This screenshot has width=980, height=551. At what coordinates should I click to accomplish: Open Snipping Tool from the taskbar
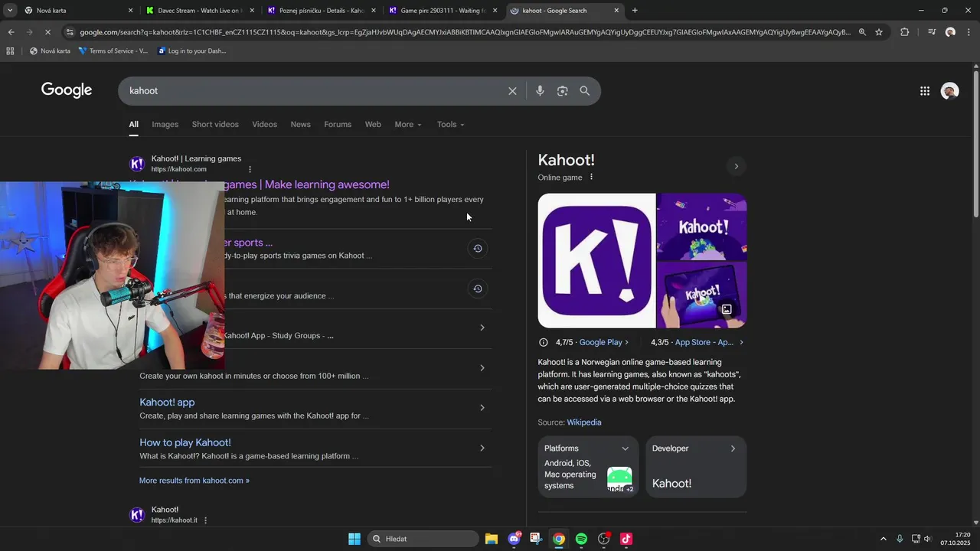536,539
